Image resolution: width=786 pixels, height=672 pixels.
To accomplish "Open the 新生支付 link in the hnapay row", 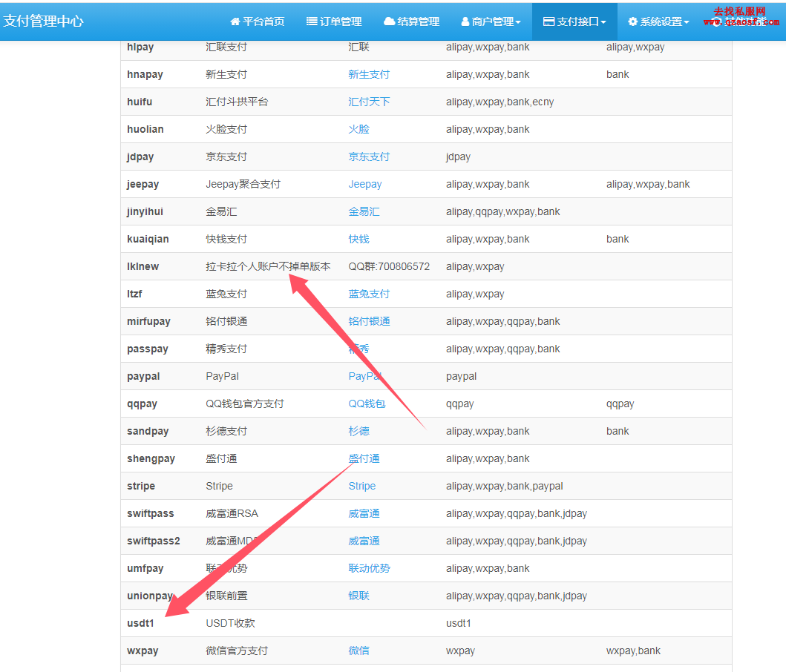I will coord(369,75).
